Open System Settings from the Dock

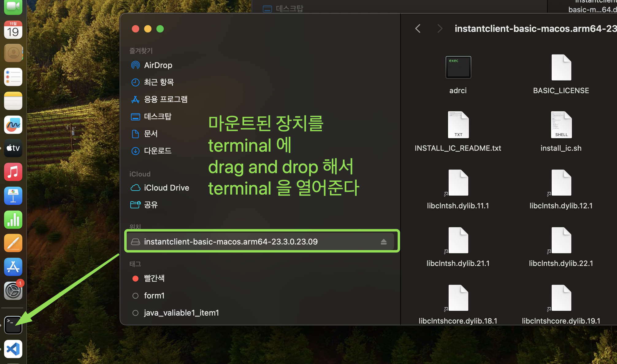point(13,291)
